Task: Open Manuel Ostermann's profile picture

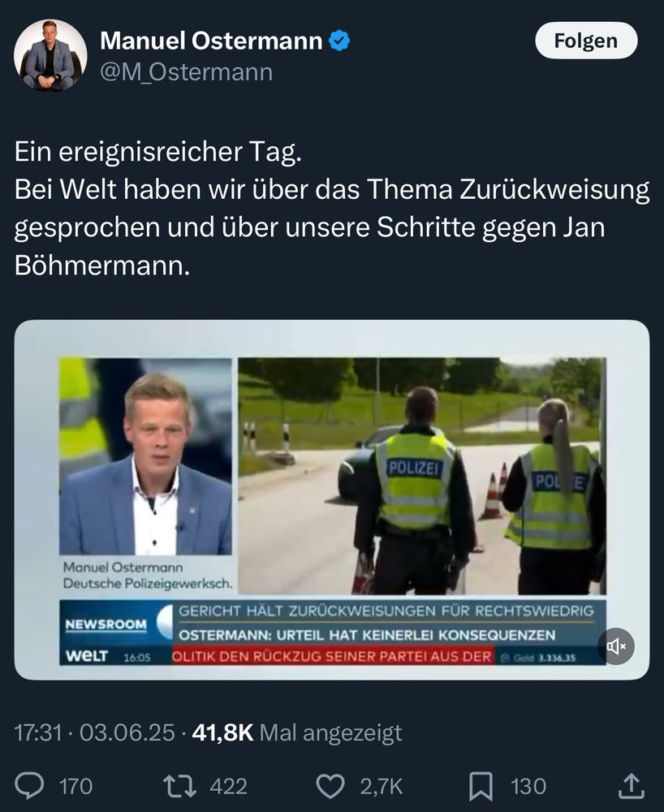Action: coord(50,55)
